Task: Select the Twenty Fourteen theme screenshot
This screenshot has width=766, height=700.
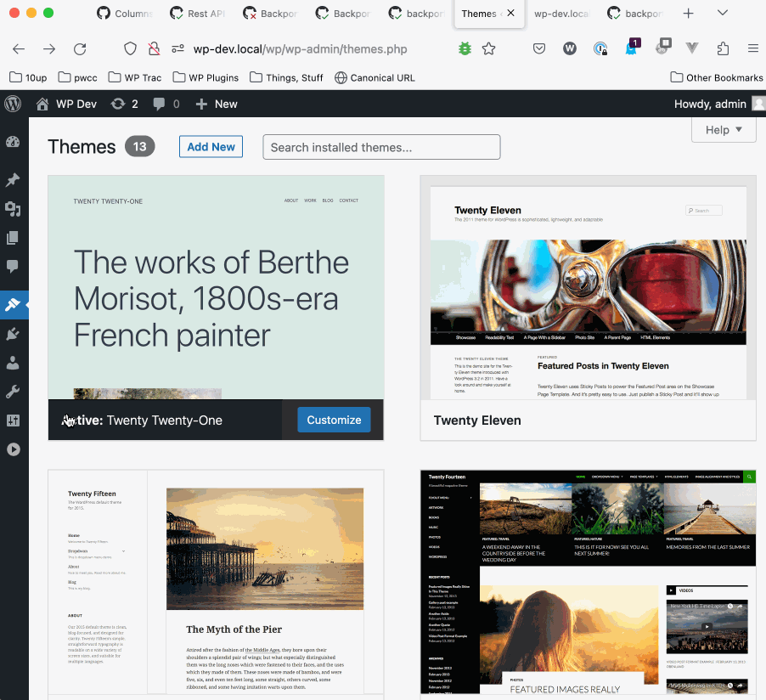Action: 589,582
